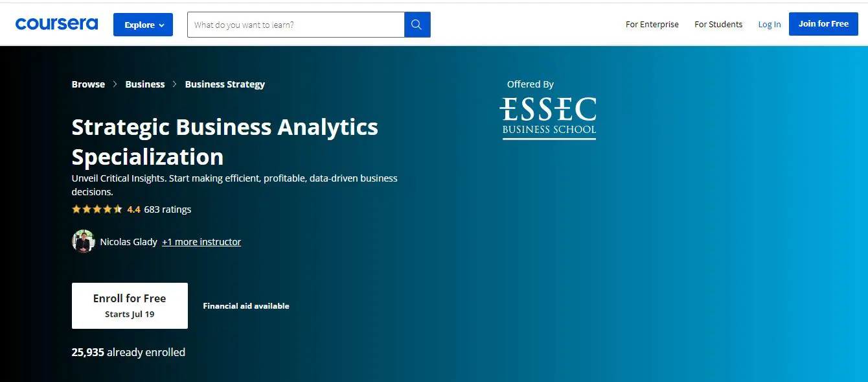The image size is (868, 382).
Task: Switch to the For Enterprise section
Action: pos(652,24)
